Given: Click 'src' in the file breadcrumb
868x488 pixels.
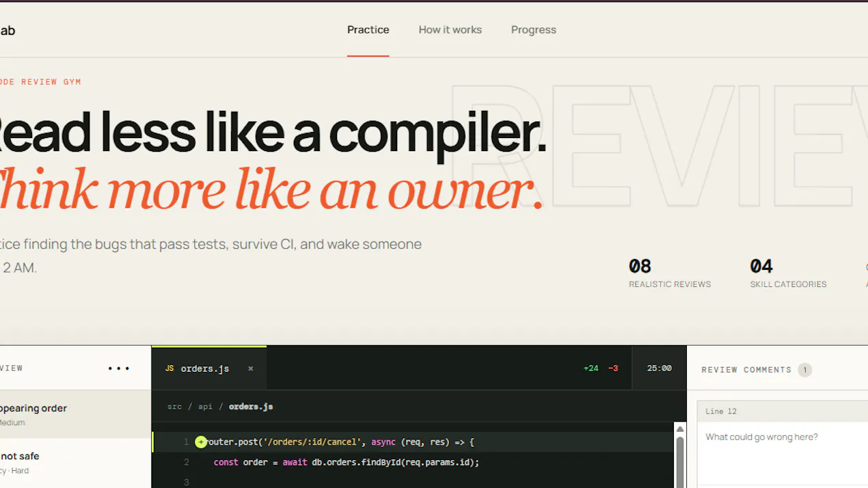Looking at the screenshot, I should click(x=174, y=407).
